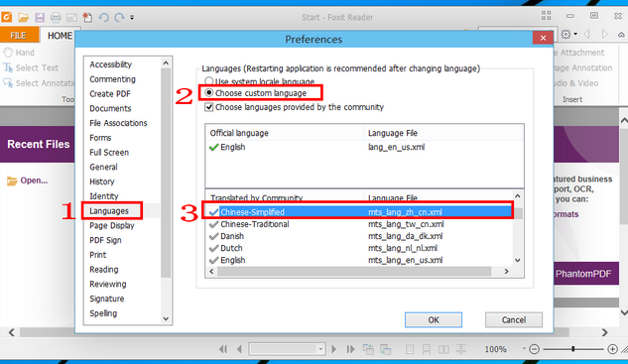Select single page view icon
The width and height of the screenshot is (628, 364).
(x=410, y=349)
